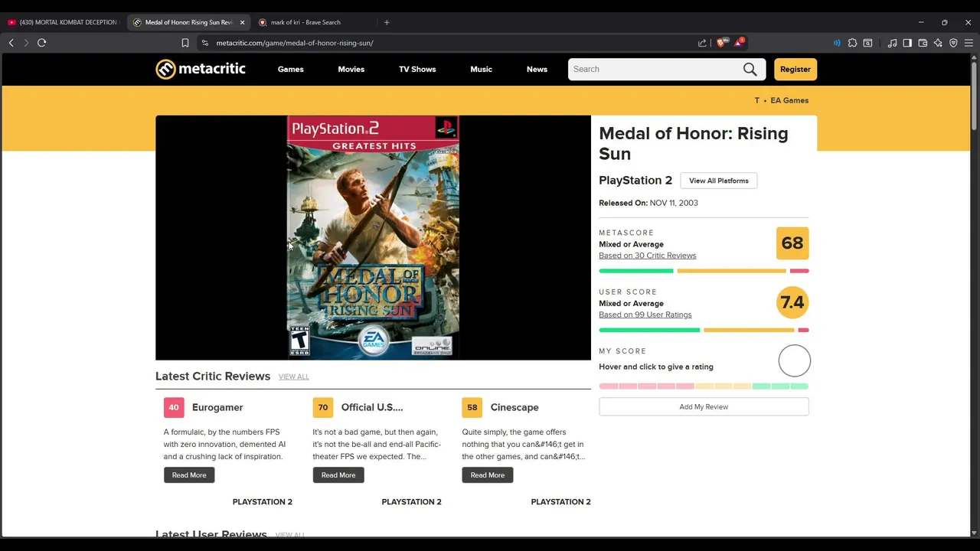This screenshot has width=980, height=551.
Task: Open the Movies menu
Action: (351, 69)
